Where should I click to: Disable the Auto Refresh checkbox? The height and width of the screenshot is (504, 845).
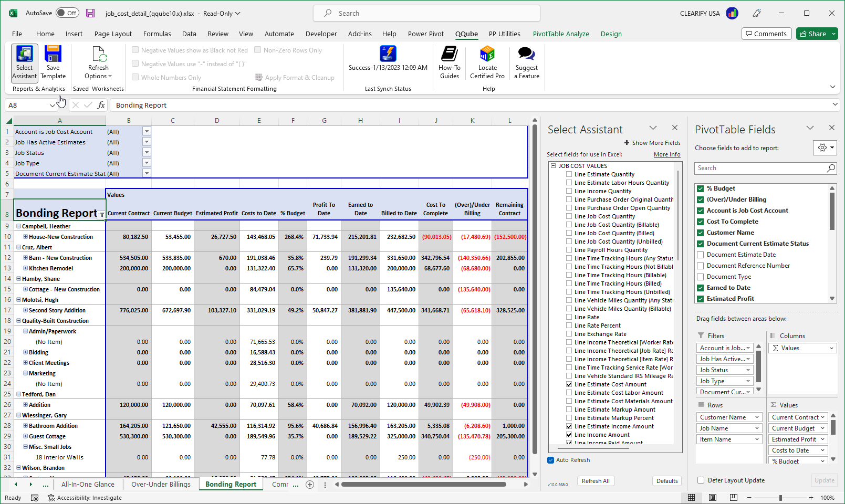pos(550,460)
